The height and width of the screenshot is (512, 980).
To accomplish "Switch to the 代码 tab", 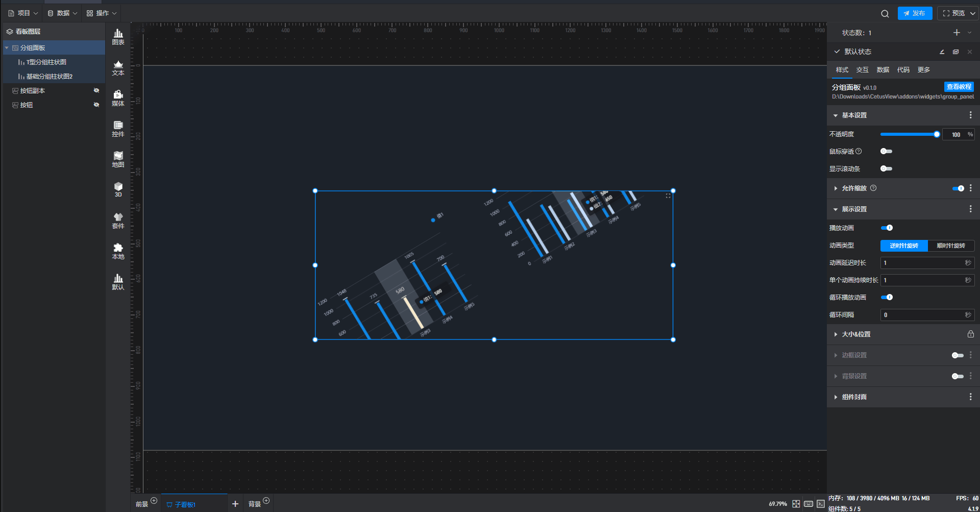I will click(903, 70).
